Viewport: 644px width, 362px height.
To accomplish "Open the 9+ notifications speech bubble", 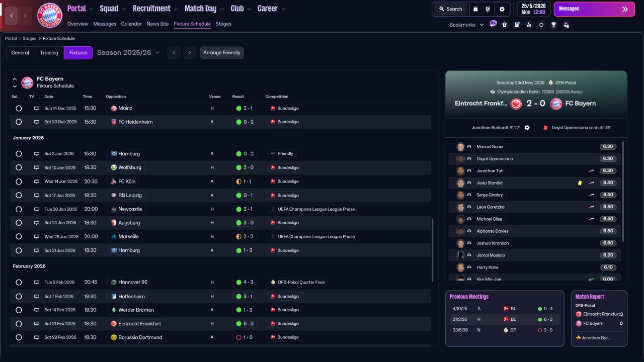I will coord(493,24).
